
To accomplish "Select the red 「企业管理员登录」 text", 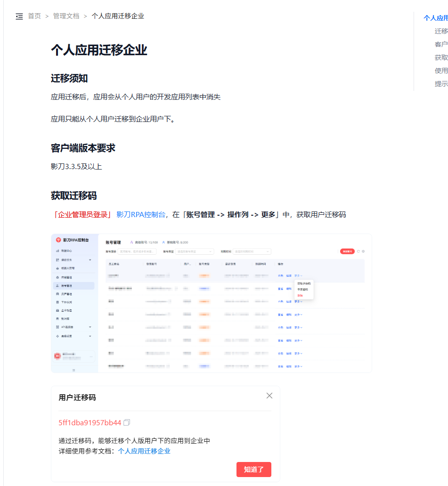I will (82, 214).
